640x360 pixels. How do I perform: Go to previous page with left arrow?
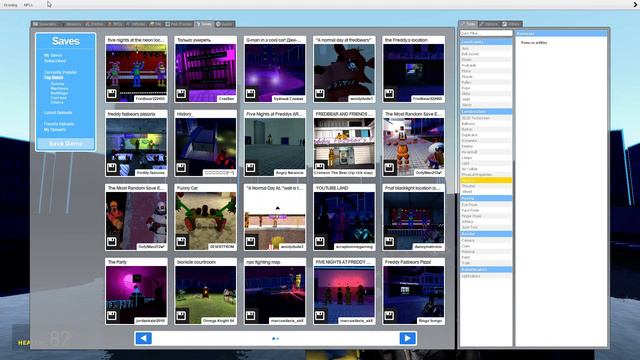[143, 338]
